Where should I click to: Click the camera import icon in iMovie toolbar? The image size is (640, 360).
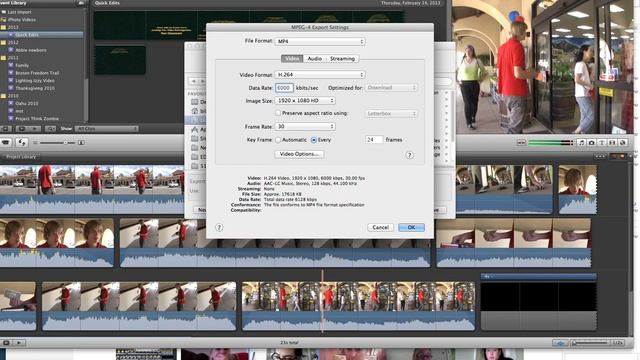6,142
